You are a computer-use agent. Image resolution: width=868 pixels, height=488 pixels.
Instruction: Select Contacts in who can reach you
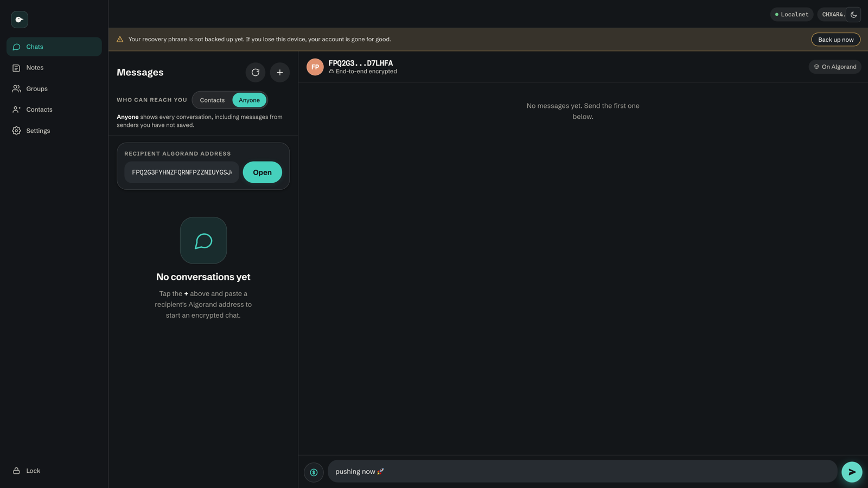point(212,100)
